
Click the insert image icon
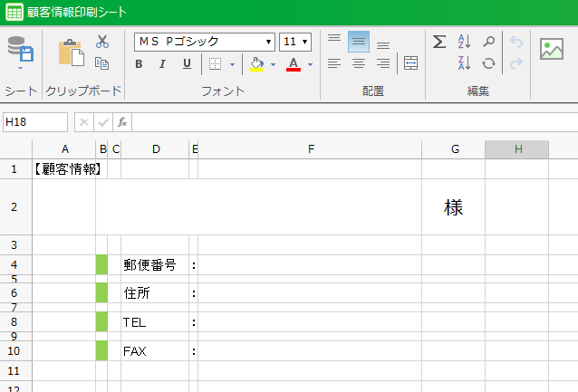pyautogui.click(x=552, y=49)
